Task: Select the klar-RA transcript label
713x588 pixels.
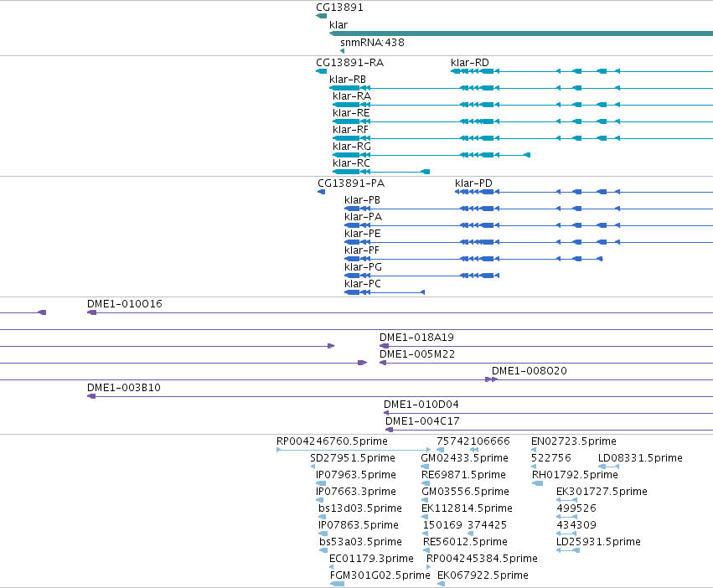Action: point(352,96)
